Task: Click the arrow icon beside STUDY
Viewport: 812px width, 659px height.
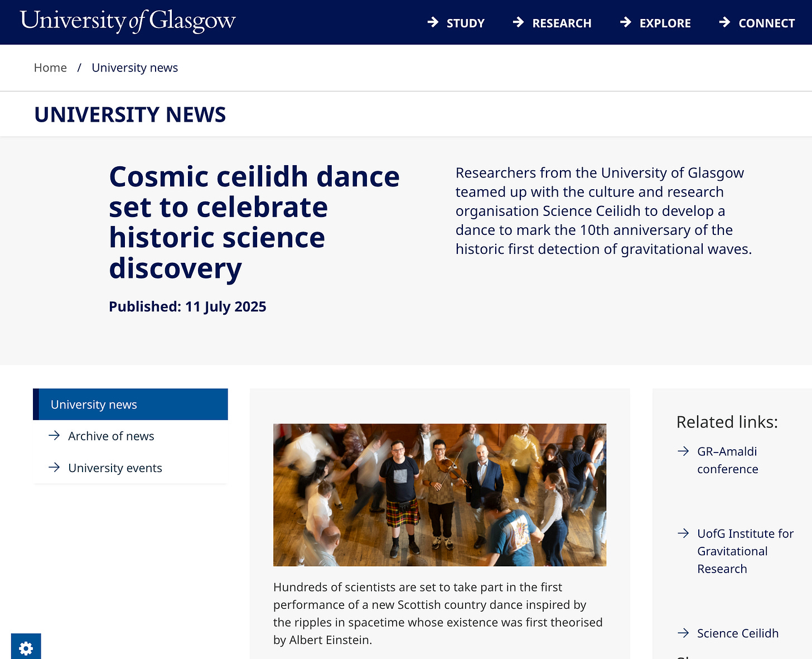Action: [x=433, y=22]
